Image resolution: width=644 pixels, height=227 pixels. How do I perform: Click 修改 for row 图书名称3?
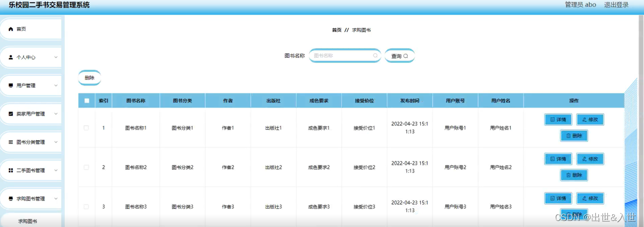(590, 198)
